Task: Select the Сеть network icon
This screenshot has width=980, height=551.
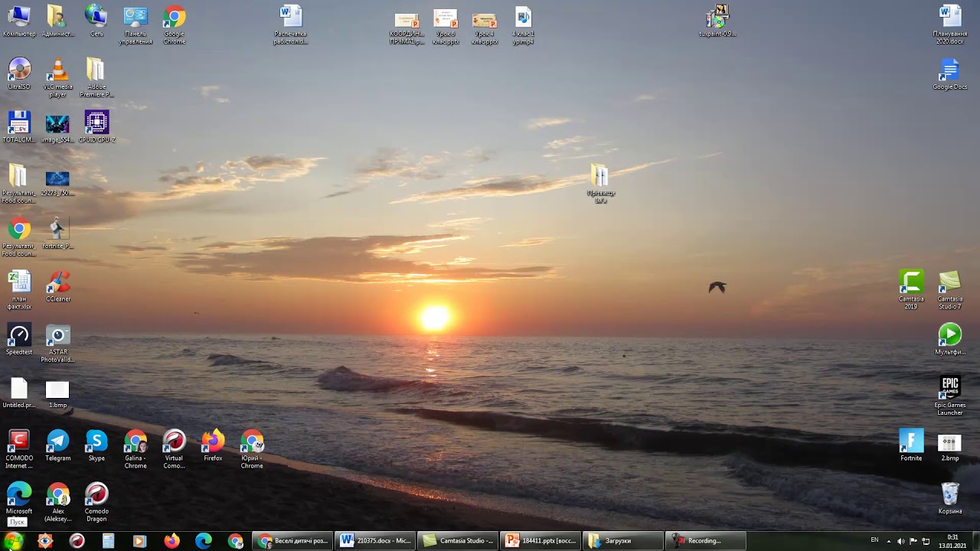Action: [96, 21]
